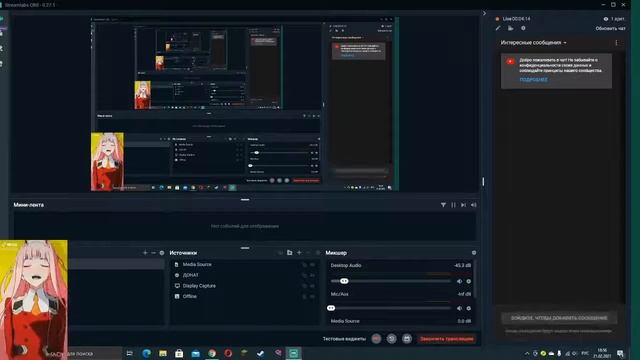Screen dimensions: 640x360
Task: Launch Microsoft Edge from taskbar
Action: click(147, 353)
